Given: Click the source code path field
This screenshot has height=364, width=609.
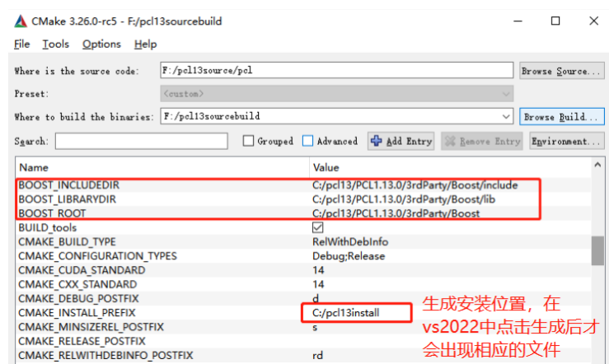Looking at the screenshot, I should click(337, 70).
